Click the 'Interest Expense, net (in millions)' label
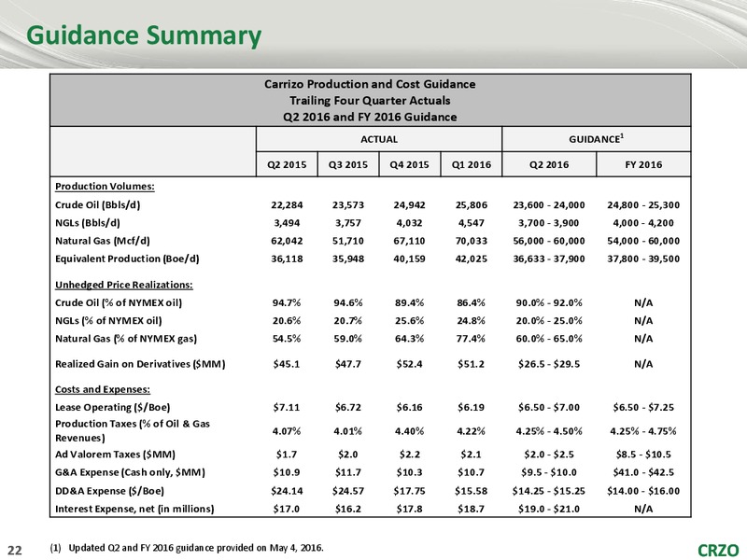The image size is (747, 560). pyautogui.click(x=134, y=510)
